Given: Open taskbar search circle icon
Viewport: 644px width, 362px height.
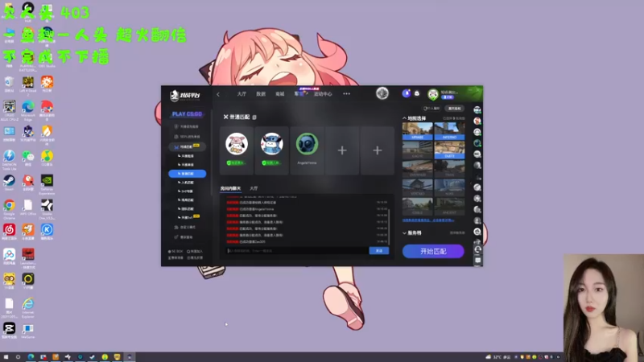Looking at the screenshot, I should [18, 357].
